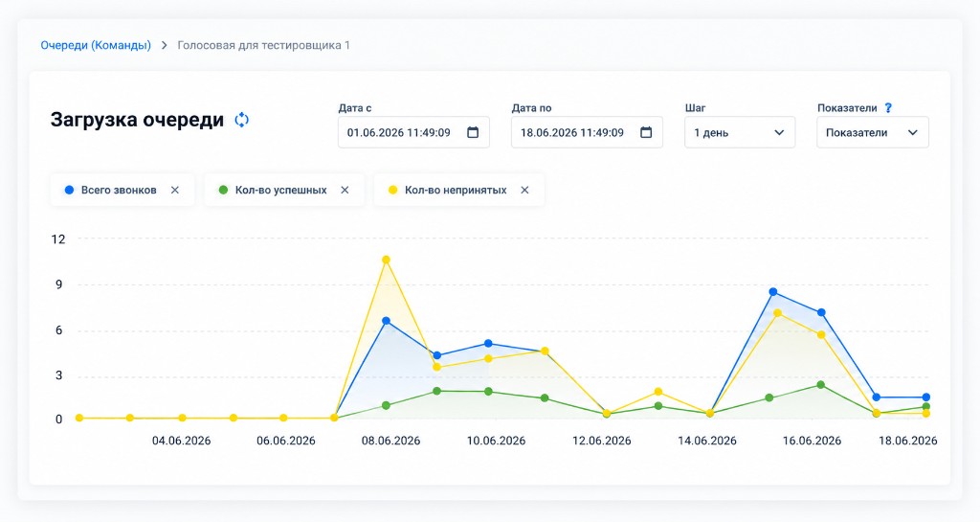Click the 12 y-axis value
The image size is (980, 522).
[x=58, y=239]
